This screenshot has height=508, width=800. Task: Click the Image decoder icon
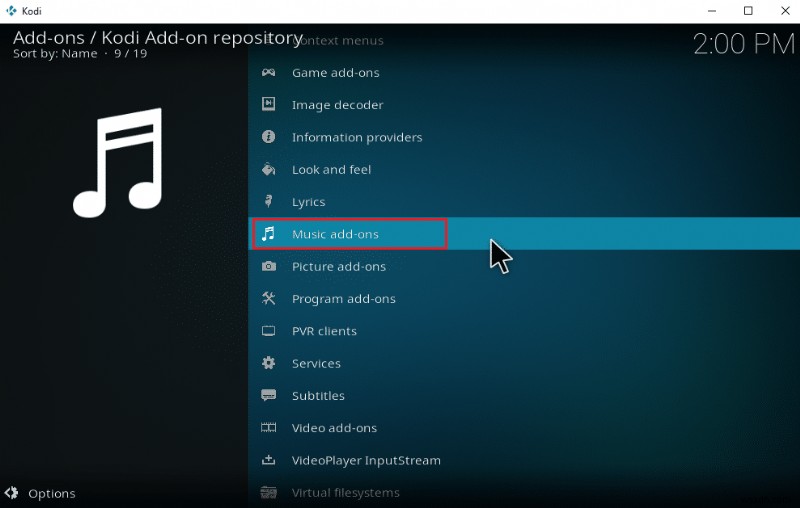point(268,105)
